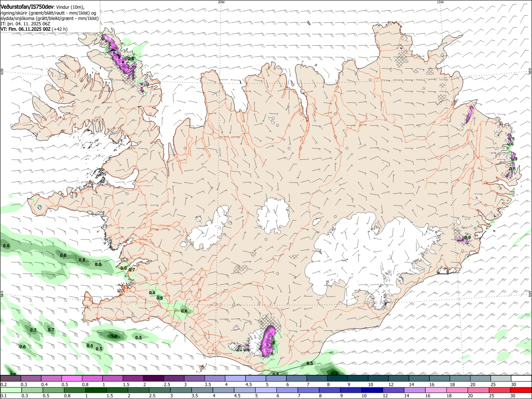Click the 0.2 label in the snow legend
Viewport: 532px width, 399px height.
tap(3, 384)
